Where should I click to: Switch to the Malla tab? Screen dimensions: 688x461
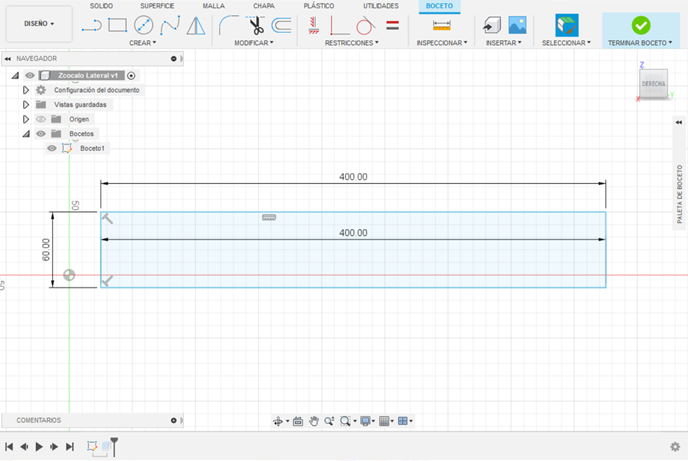tap(214, 6)
